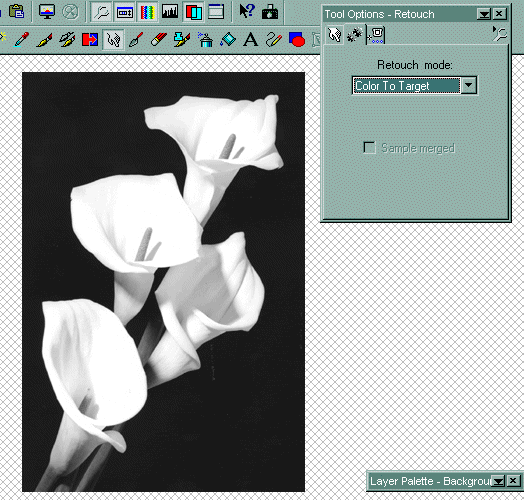Toggle the Layer Palette button

(x=193, y=12)
